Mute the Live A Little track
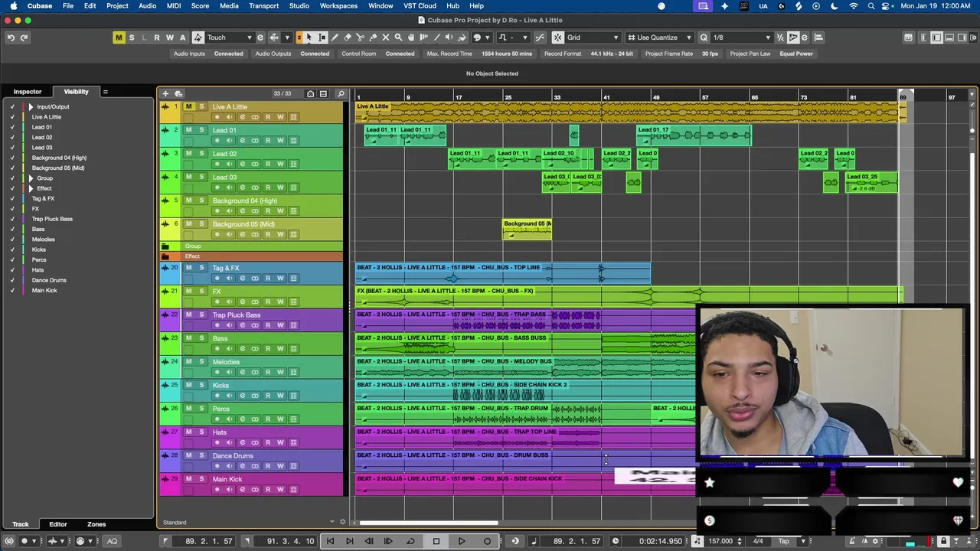Viewport: 980px width, 551px height. (x=188, y=106)
